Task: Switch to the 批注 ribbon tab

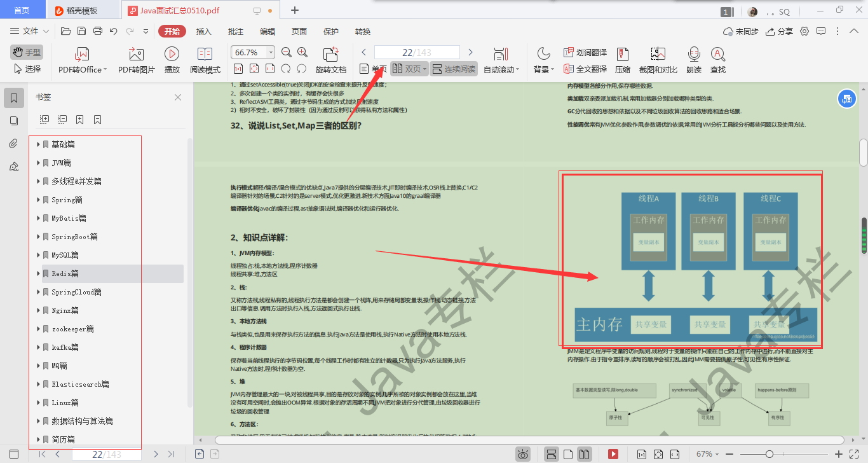Action: pyautogui.click(x=234, y=31)
